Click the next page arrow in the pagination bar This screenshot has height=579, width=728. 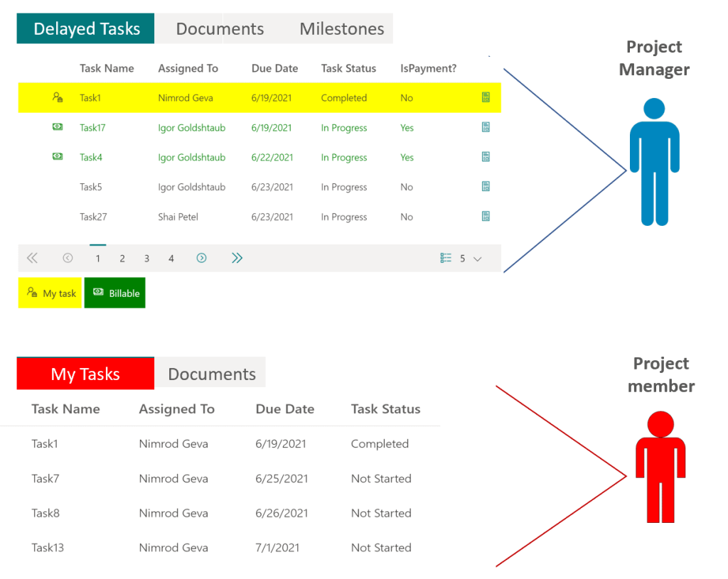pos(201,258)
